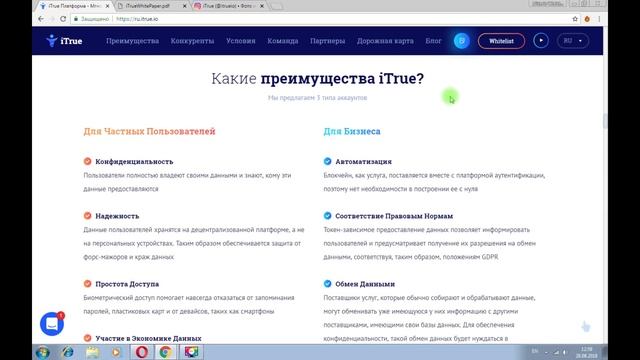
Task: Click the Для Бизнеса heading
Action: click(352, 131)
